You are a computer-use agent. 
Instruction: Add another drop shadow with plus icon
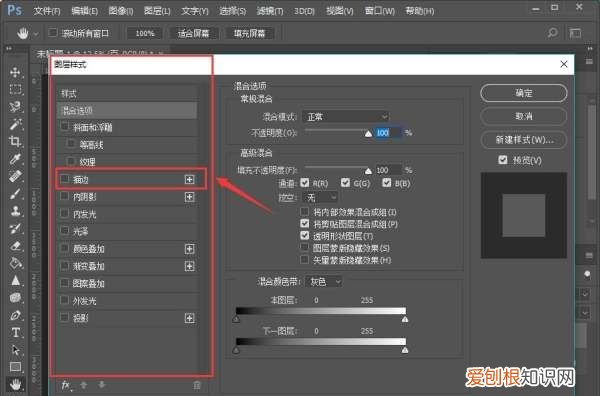point(189,318)
